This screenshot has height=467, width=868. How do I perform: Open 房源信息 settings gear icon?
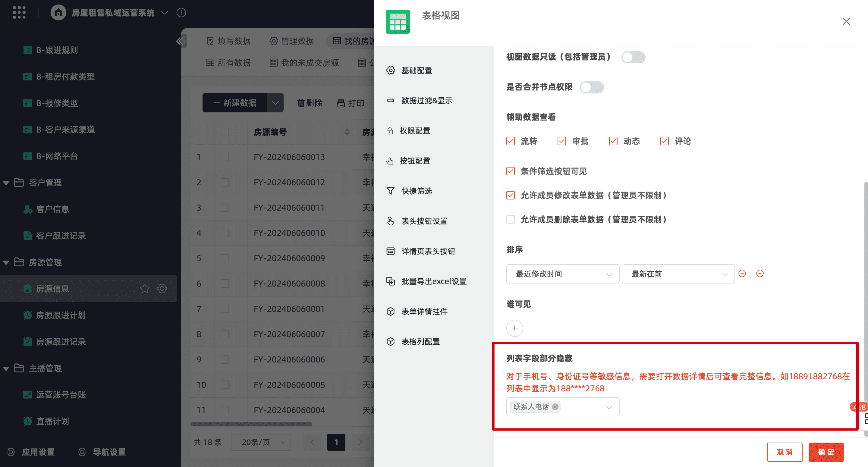[162, 288]
